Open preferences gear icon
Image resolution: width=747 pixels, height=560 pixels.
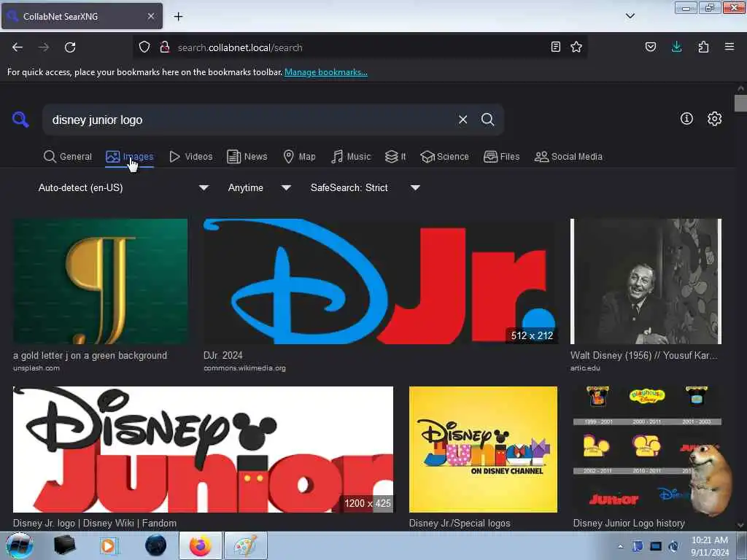coord(714,119)
